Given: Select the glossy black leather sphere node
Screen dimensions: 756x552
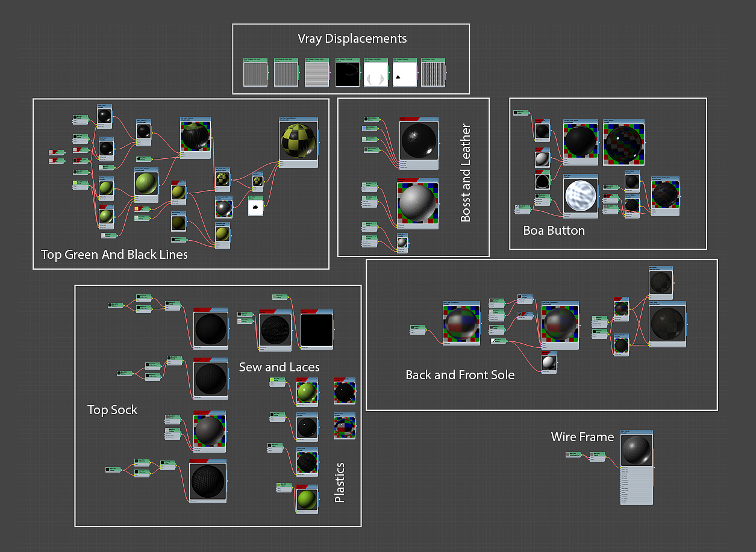Looking at the screenshot, I should coord(419,143).
